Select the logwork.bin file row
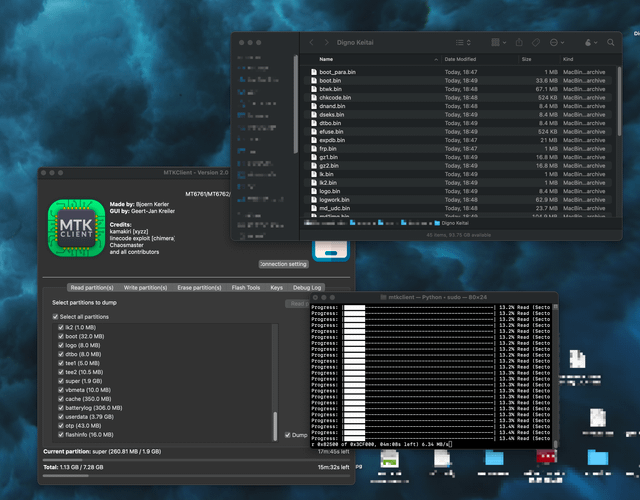This screenshot has height=500, width=640. pos(458,200)
